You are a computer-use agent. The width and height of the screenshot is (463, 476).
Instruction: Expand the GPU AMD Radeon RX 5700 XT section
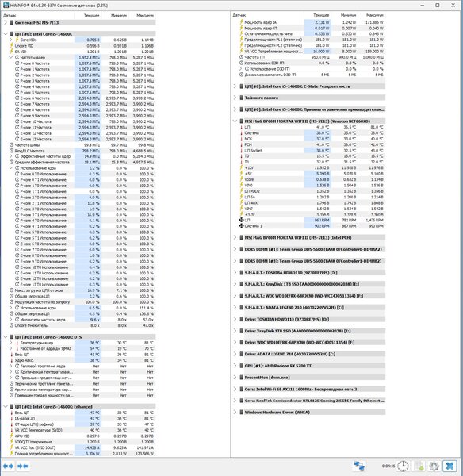pos(235,366)
